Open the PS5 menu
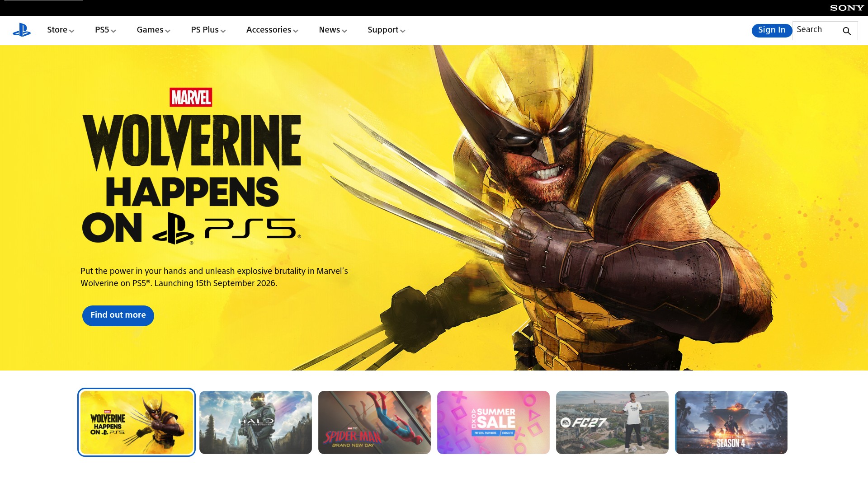Viewport: 868px width, 488px height. point(105,30)
